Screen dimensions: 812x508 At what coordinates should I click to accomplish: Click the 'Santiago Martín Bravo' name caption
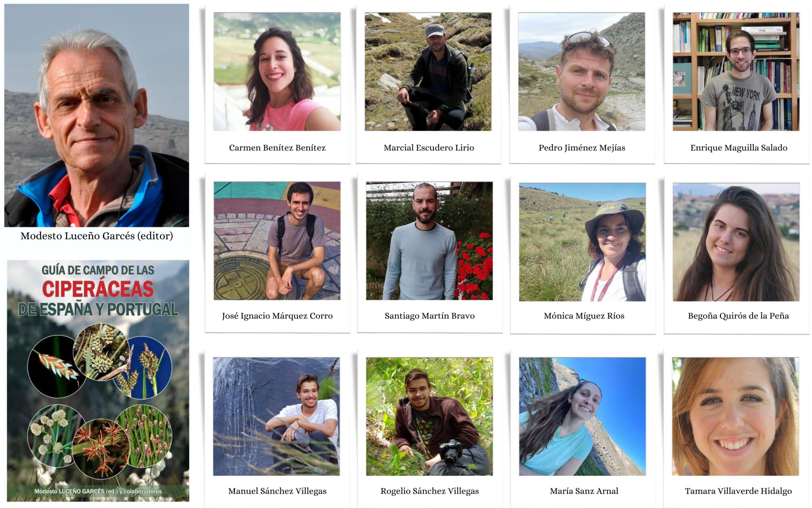[429, 316]
